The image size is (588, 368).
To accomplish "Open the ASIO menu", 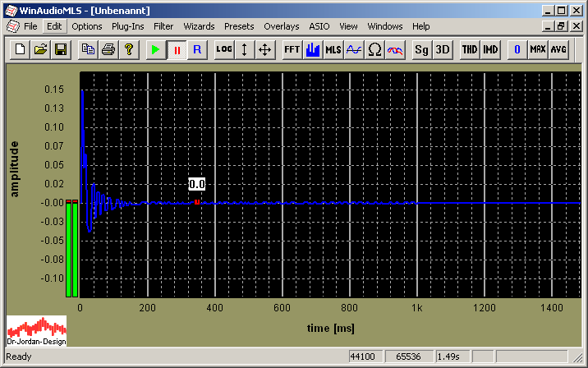I will point(319,26).
